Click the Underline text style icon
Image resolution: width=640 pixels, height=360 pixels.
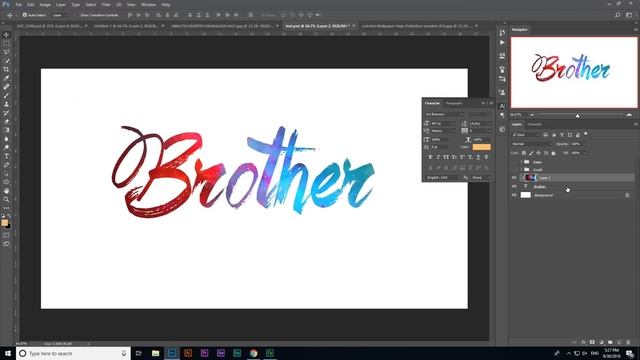click(478, 157)
